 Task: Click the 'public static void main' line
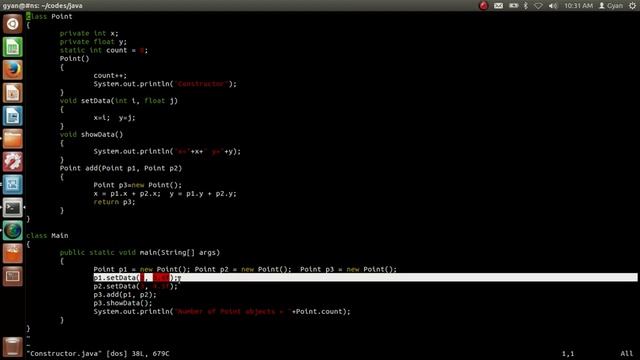[x=140, y=253]
